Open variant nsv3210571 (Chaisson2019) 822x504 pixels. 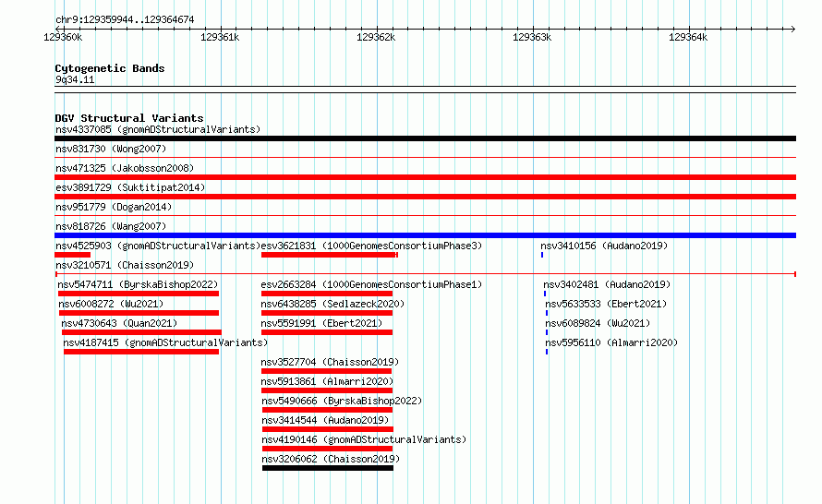coord(125,265)
